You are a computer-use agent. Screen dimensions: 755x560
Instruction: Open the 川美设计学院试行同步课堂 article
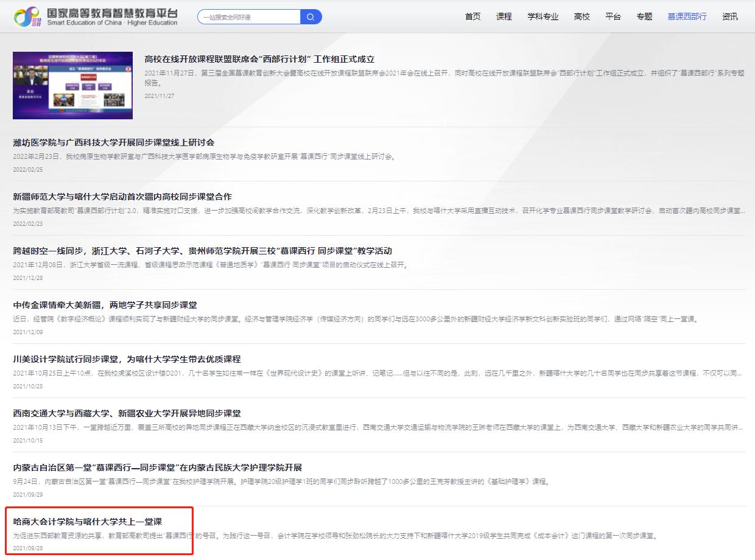[x=127, y=359]
